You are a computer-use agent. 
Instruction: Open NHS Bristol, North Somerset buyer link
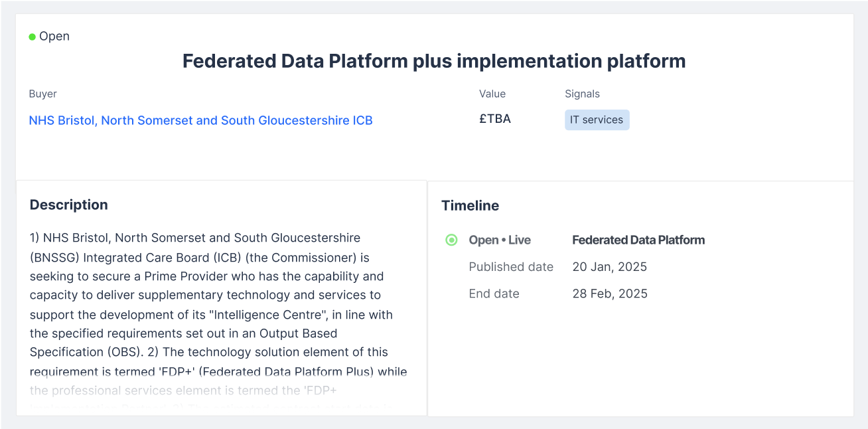[200, 120]
